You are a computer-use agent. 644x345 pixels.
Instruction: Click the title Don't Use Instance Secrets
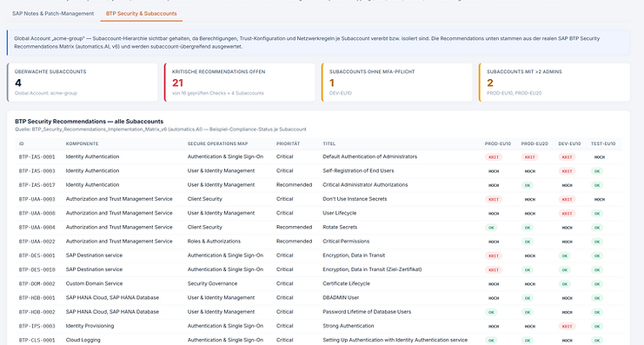355,199
